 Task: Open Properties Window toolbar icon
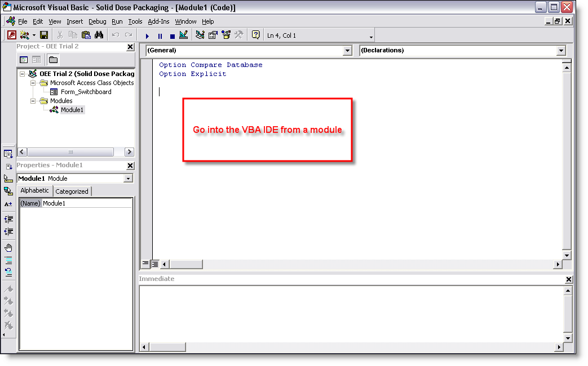click(x=213, y=35)
